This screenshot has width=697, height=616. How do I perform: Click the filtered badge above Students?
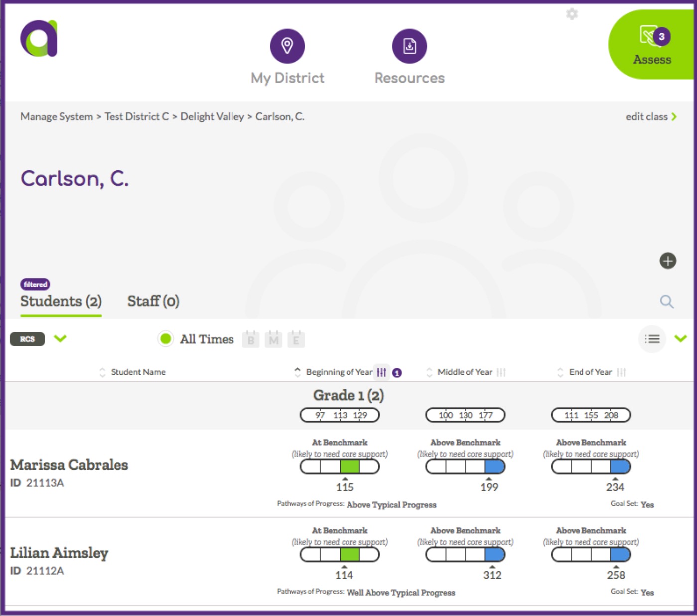(35, 284)
